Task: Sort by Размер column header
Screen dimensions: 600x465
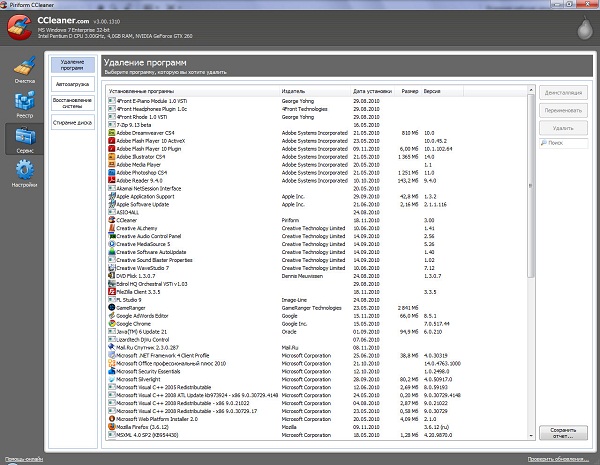Action: [x=408, y=91]
